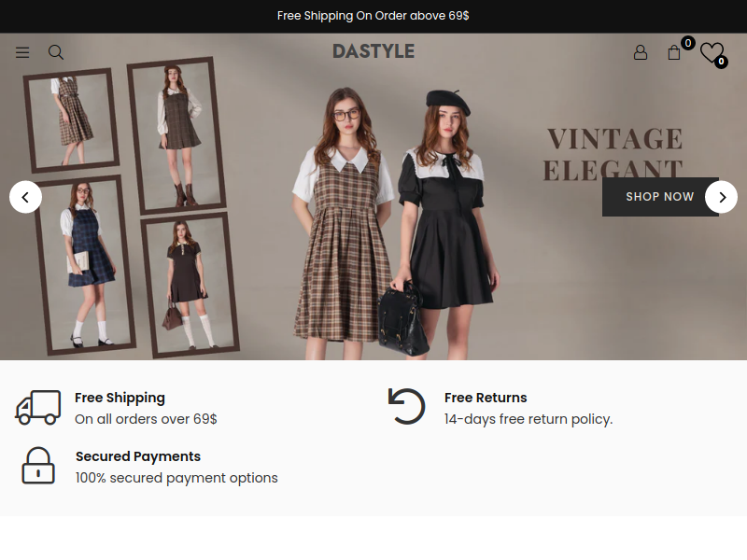Click the 'Free Returns' heading
This screenshot has width=747, height=560.
(x=486, y=398)
